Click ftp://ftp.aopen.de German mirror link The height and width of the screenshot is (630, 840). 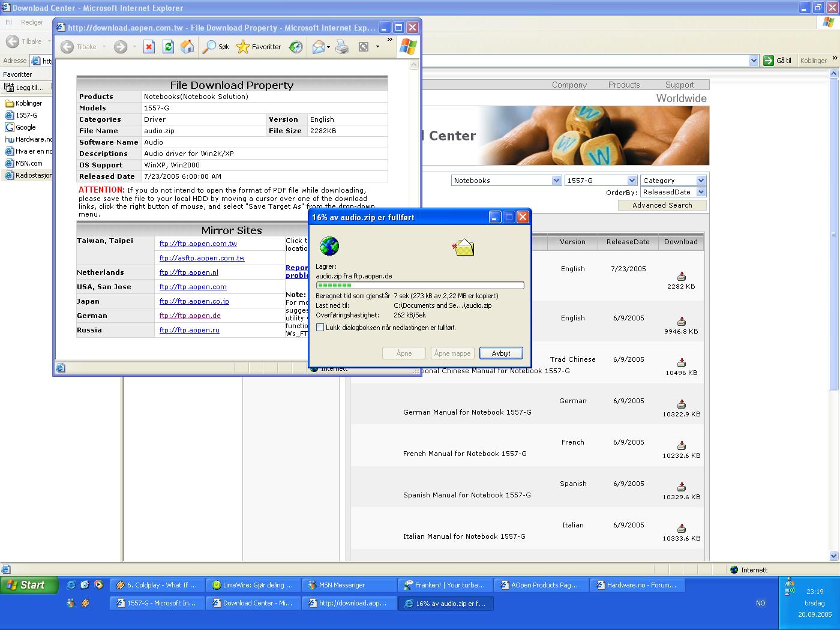pyautogui.click(x=190, y=316)
